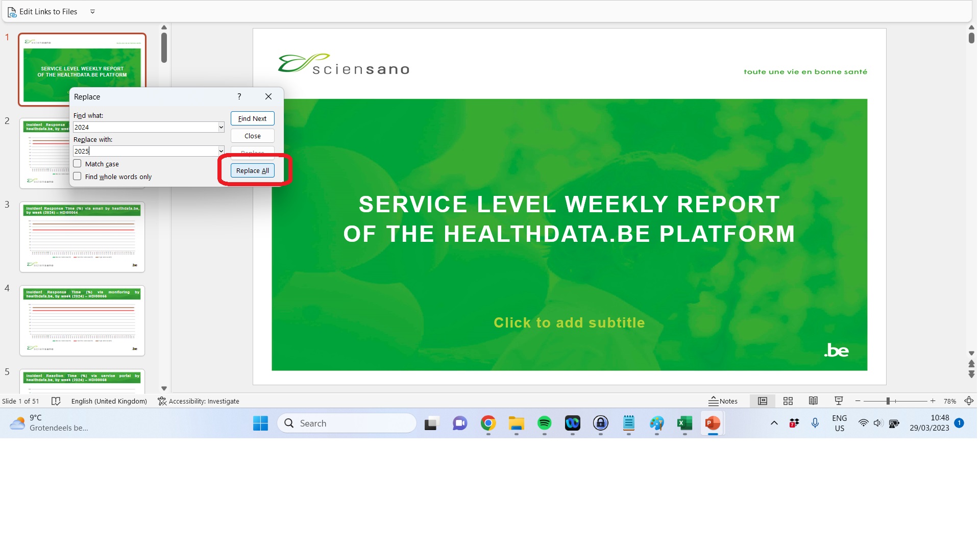Click the Edit Links to Files icon
Screen dimensions: 980x551
pyautogui.click(x=12, y=12)
